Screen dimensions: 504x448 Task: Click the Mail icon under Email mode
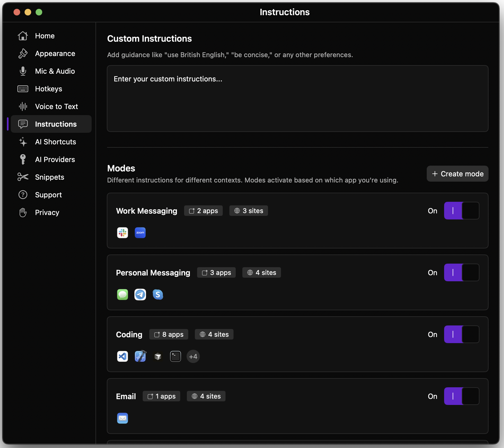122,418
